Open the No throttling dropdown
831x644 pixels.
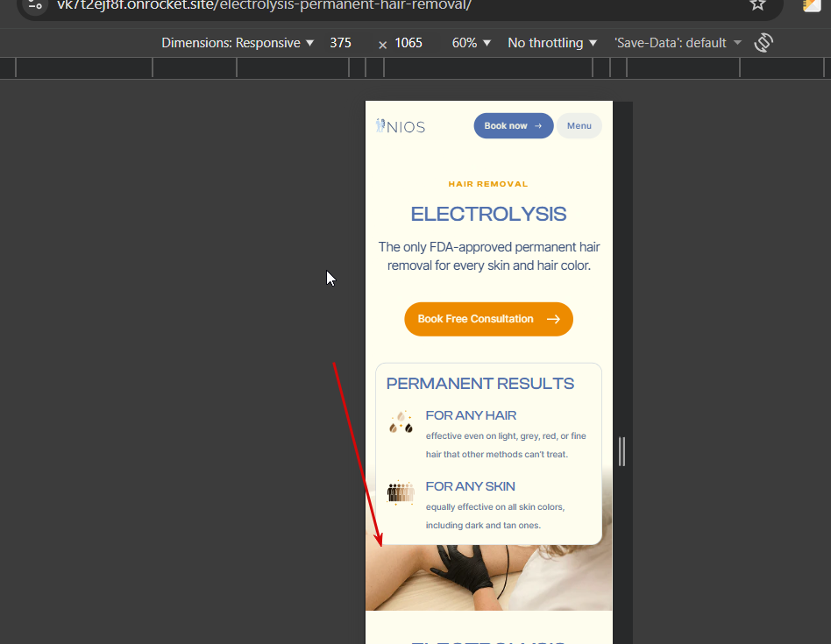click(x=552, y=43)
